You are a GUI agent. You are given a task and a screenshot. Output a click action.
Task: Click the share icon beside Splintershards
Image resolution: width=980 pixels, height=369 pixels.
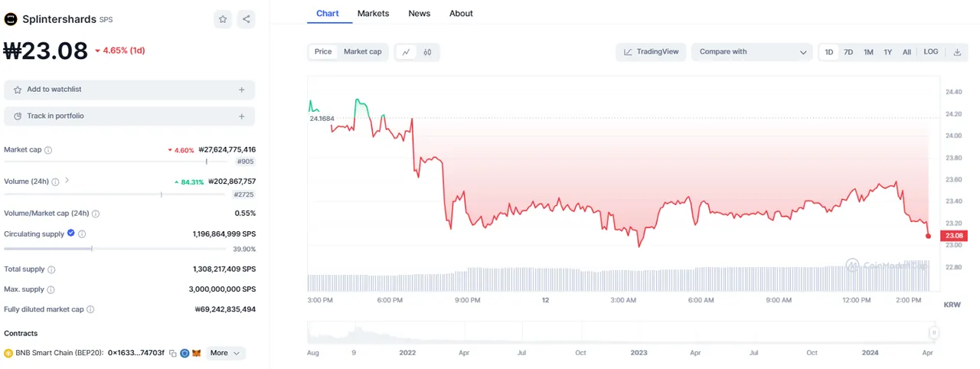pyautogui.click(x=246, y=19)
